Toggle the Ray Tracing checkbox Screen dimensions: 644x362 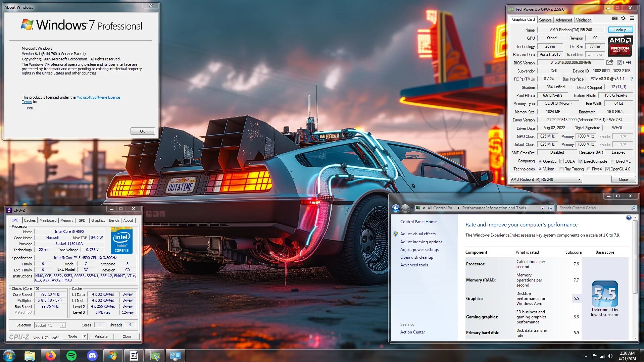(x=561, y=169)
